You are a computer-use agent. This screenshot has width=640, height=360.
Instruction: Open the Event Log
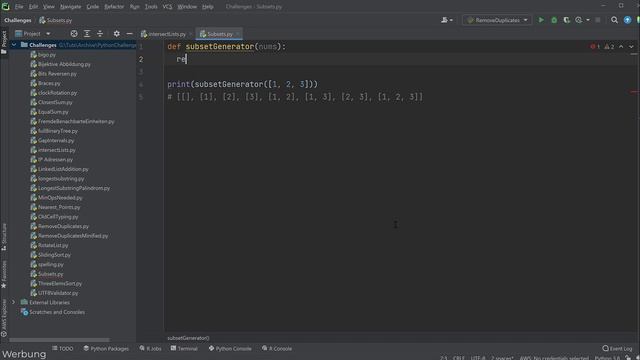coord(617,349)
